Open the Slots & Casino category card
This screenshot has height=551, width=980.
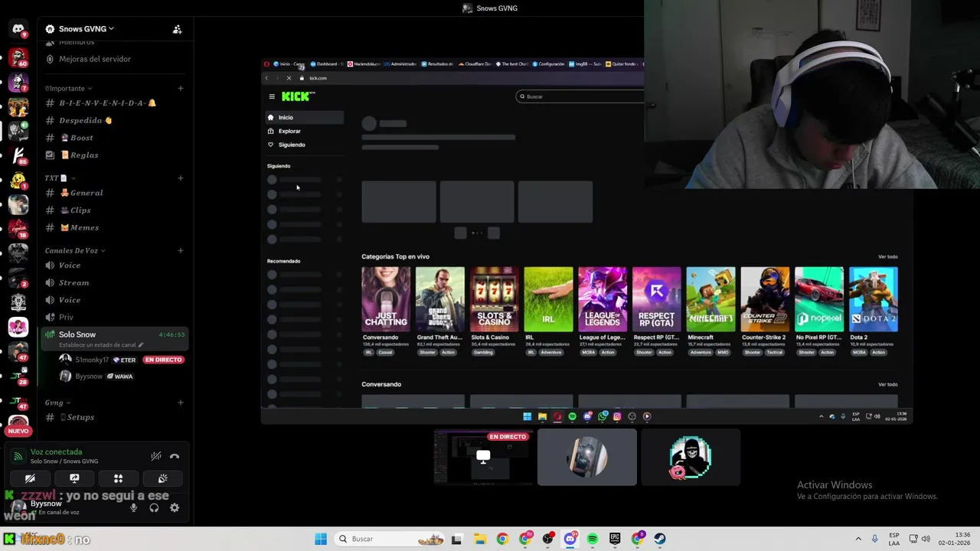tap(494, 299)
